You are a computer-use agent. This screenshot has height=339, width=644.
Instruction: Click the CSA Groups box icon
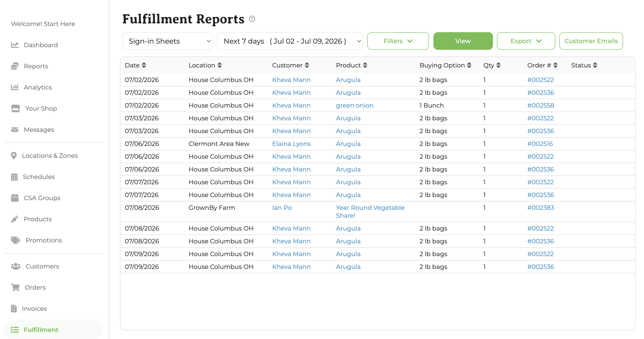(15, 198)
